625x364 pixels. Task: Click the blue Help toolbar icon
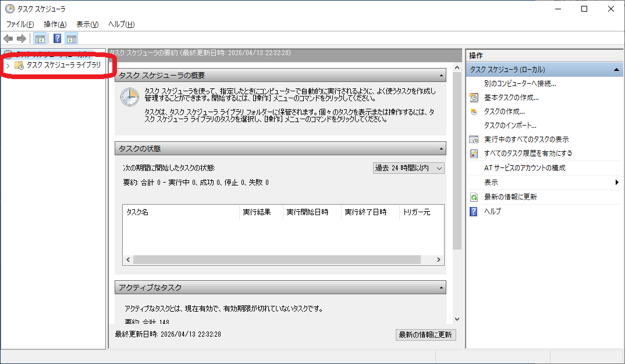point(57,39)
